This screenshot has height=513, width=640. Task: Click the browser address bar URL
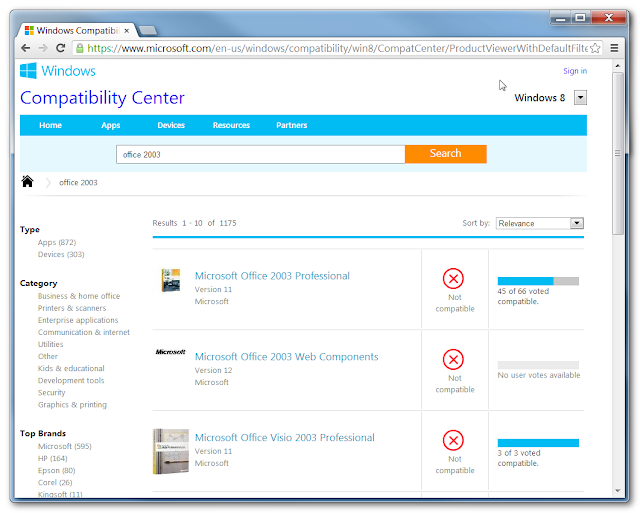[337, 48]
